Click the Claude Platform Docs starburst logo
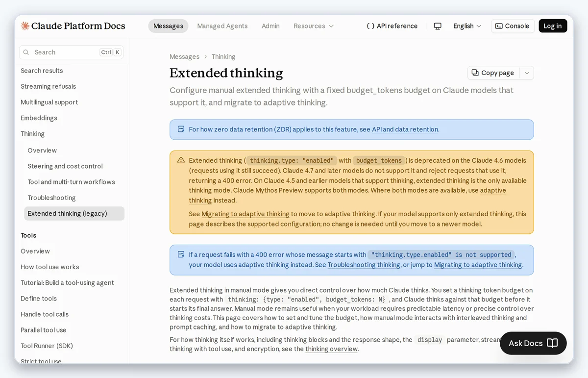 [25, 26]
